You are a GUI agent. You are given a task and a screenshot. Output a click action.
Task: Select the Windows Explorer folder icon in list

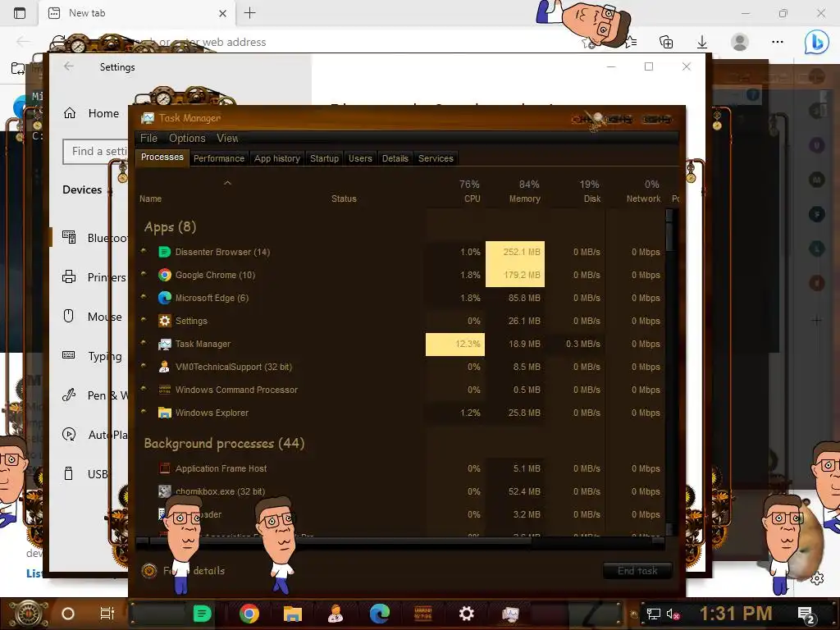(x=164, y=413)
